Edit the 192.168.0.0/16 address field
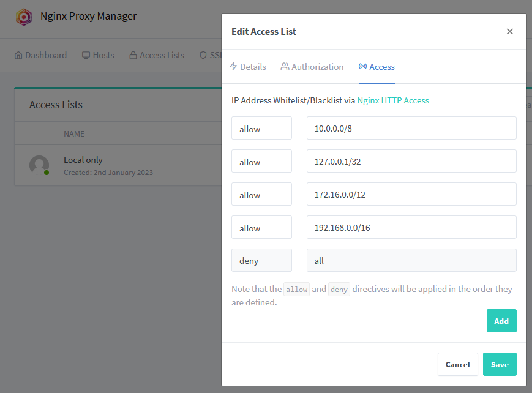This screenshot has width=532, height=393. coord(411,227)
